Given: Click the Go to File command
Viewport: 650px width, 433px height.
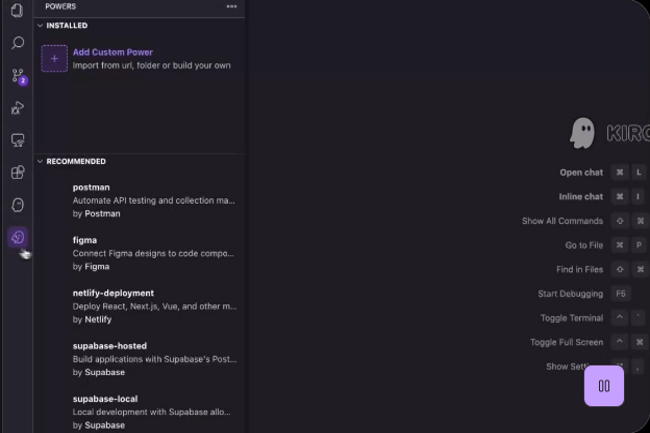Looking at the screenshot, I should (584, 245).
